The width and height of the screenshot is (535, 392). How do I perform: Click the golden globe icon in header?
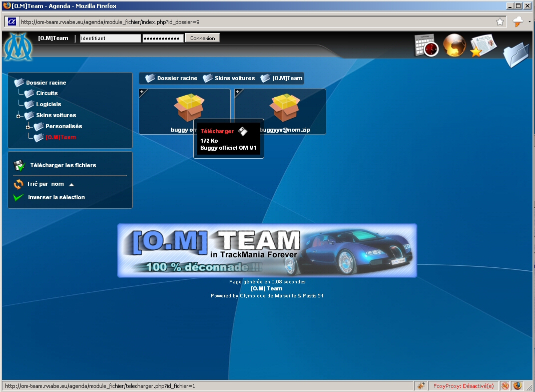pos(454,45)
